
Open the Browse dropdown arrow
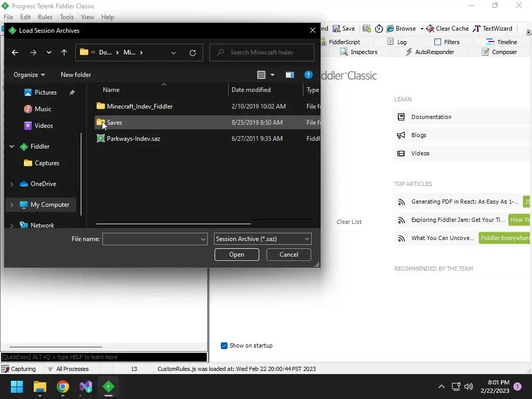click(x=422, y=29)
